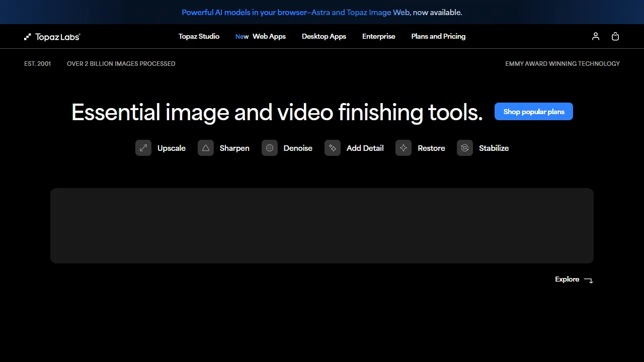Image resolution: width=644 pixels, height=362 pixels.
Task: Click the Denoise grid icon
Action: [270, 148]
